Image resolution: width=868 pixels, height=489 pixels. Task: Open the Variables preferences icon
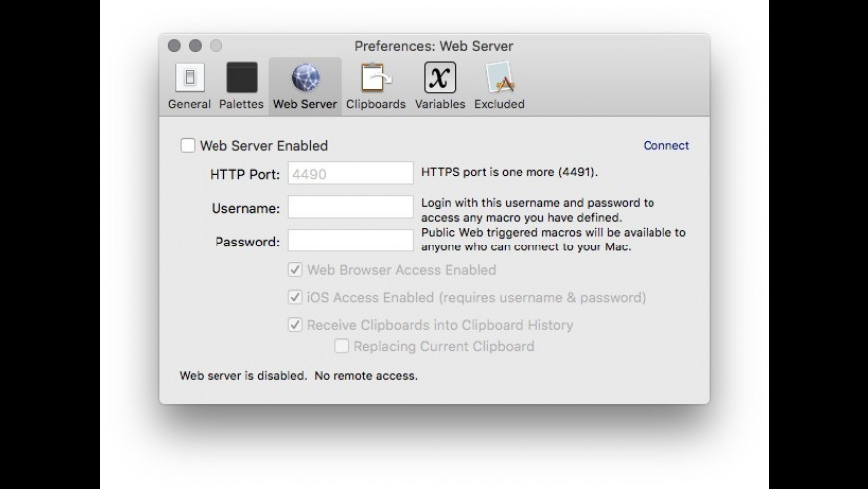pyautogui.click(x=440, y=79)
